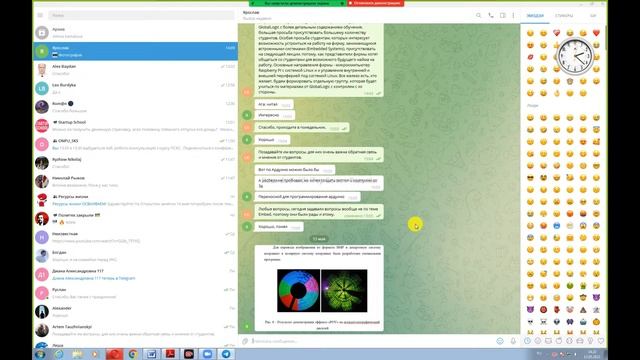This screenshot has height=360, width=640.
Task: Open Internet Explorer from the taskbar
Action: (x=59, y=354)
